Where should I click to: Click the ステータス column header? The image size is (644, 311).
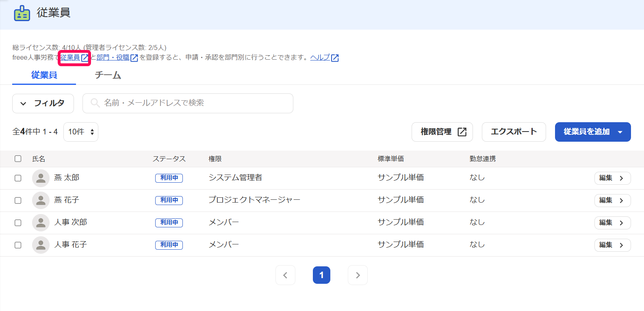pyautogui.click(x=169, y=159)
